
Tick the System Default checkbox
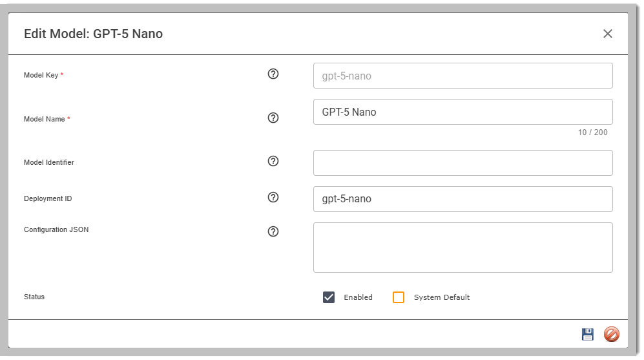399,297
